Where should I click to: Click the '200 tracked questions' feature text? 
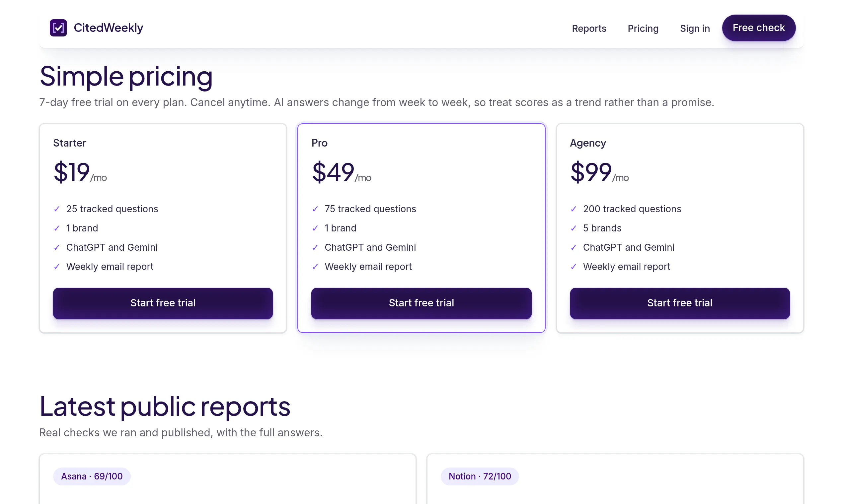point(632,209)
